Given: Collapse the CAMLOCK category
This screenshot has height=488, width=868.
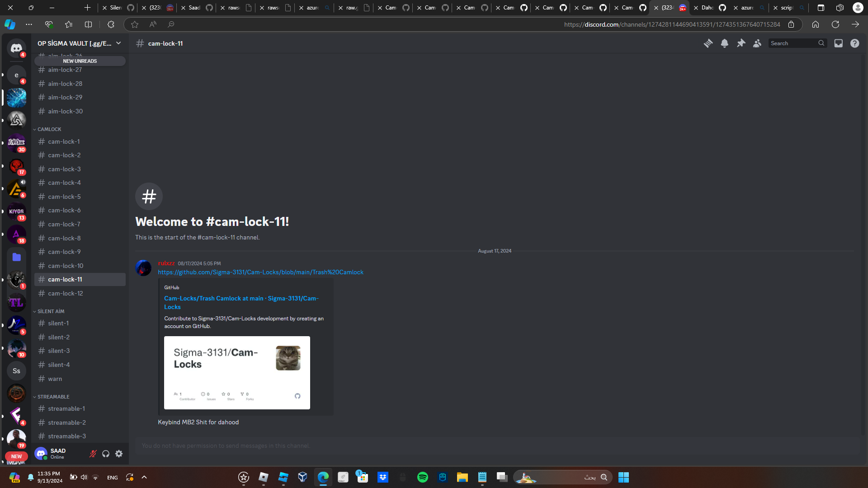Looking at the screenshot, I should (x=49, y=129).
